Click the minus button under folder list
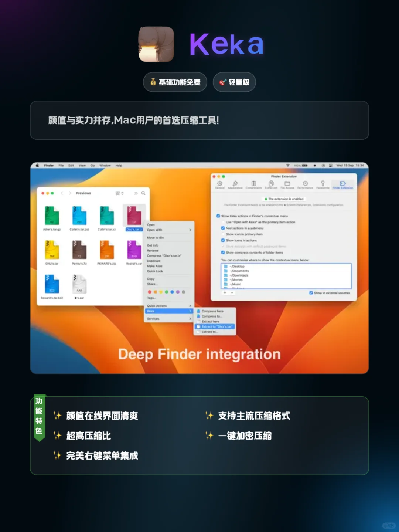This screenshot has width=399, height=532. [x=232, y=292]
